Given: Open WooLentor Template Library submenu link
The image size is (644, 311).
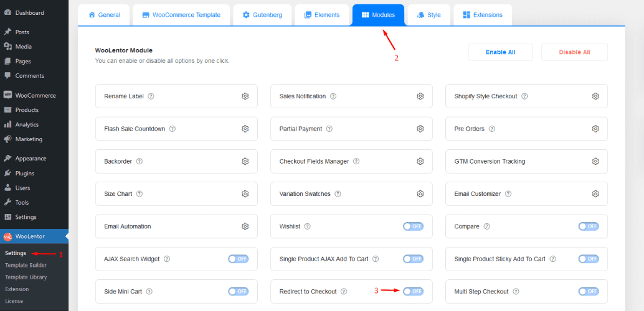Looking at the screenshot, I should tap(26, 277).
